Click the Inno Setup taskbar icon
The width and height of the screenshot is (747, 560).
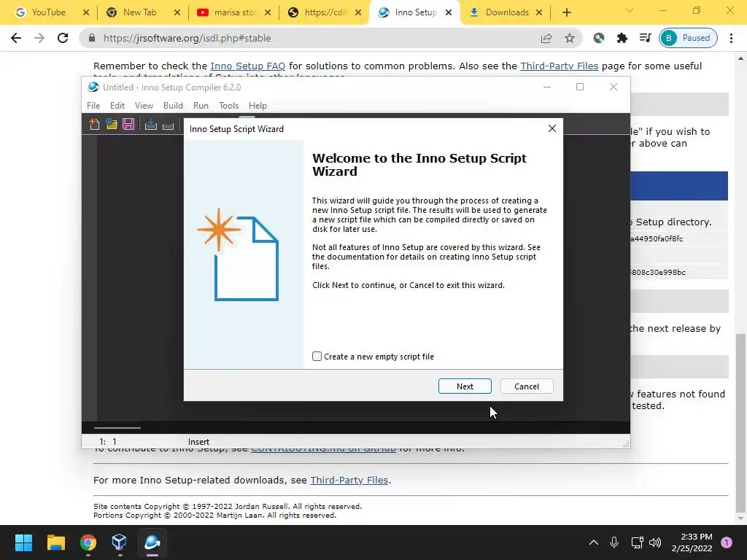pyautogui.click(x=152, y=542)
